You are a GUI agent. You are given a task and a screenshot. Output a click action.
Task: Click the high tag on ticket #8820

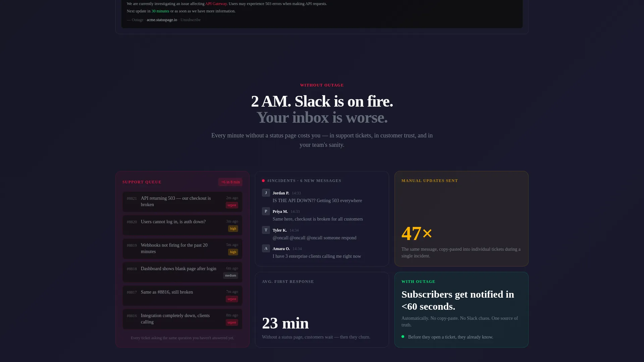[233, 229]
